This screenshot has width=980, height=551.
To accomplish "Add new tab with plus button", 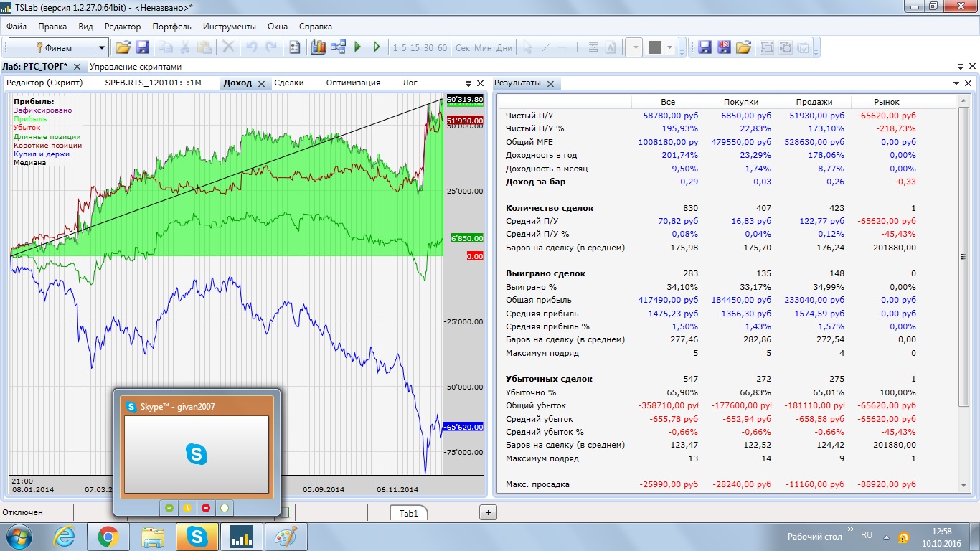I will (488, 512).
